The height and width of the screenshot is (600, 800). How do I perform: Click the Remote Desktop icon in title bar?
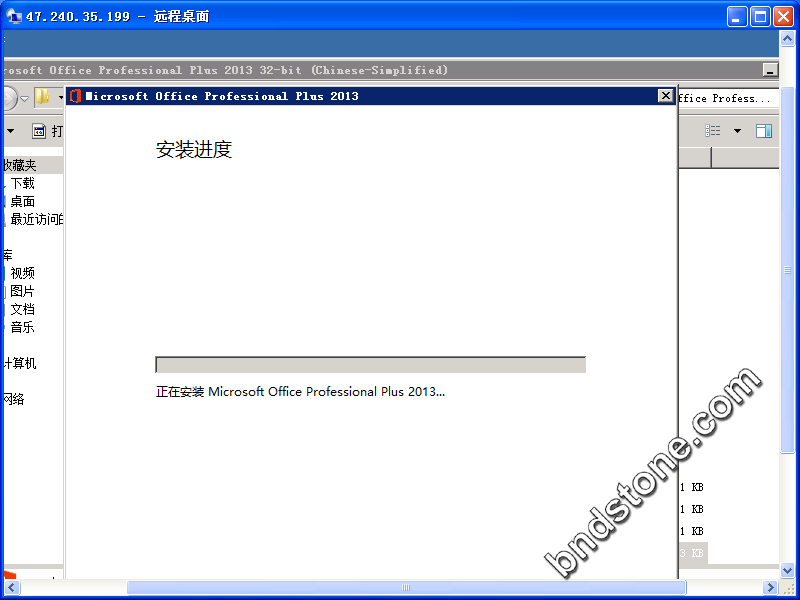pos(14,17)
